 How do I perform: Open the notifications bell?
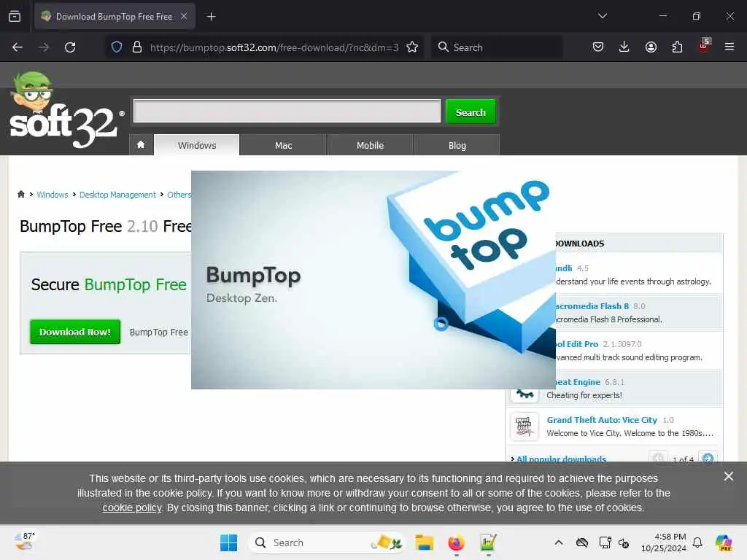(697, 542)
